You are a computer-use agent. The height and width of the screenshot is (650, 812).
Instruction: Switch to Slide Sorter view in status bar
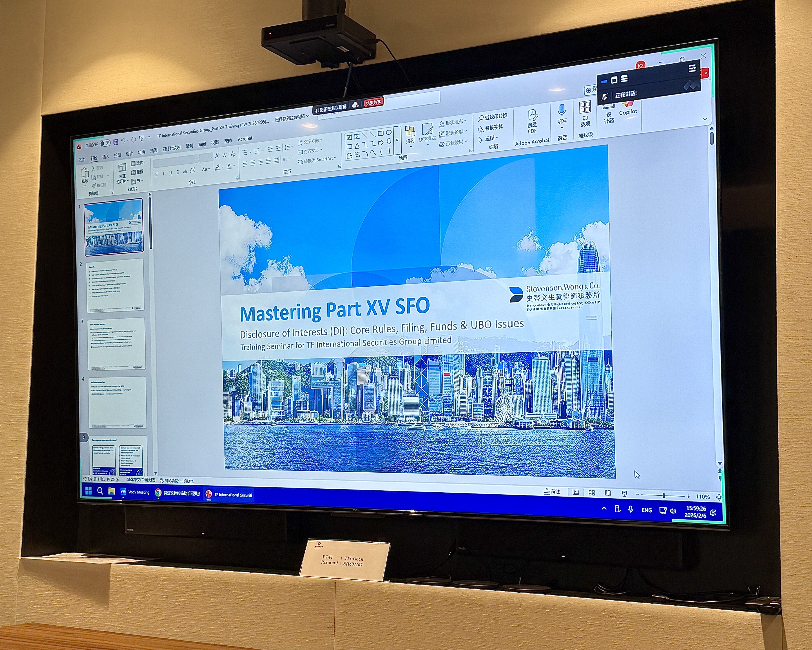(592, 493)
